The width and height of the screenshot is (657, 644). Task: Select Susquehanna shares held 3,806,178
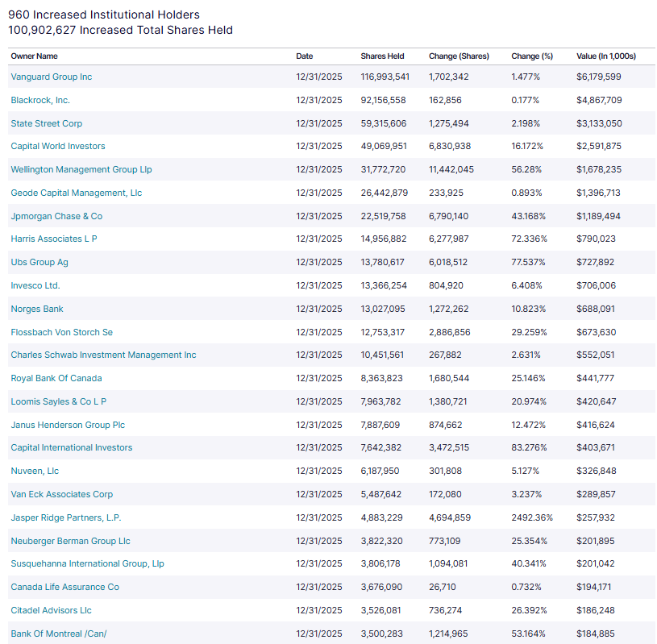pyautogui.click(x=380, y=564)
